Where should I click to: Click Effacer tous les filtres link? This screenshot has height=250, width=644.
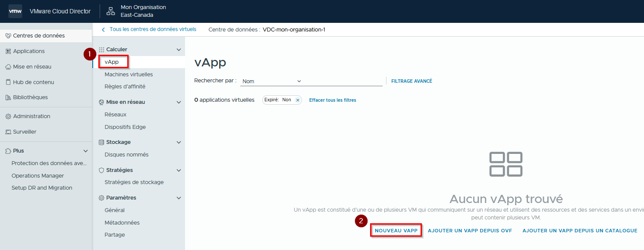click(x=333, y=100)
